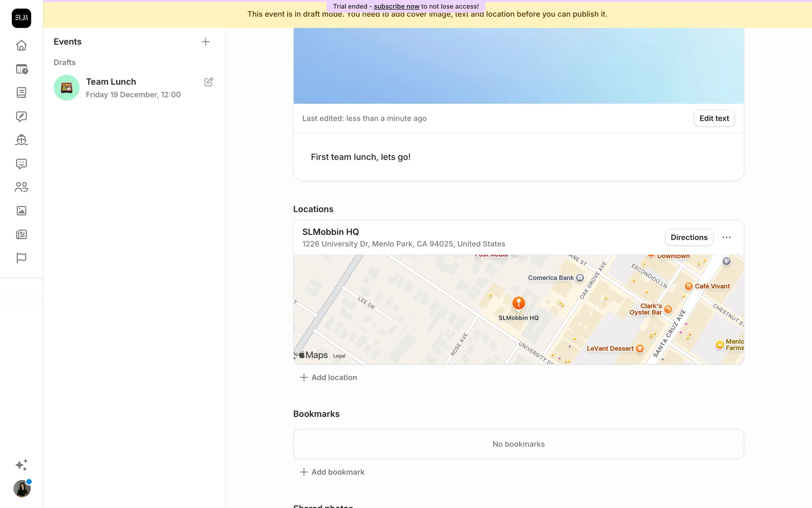The image size is (812, 508).
Task: Open the home icon in sidebar
Action: (x=21, y=45)
